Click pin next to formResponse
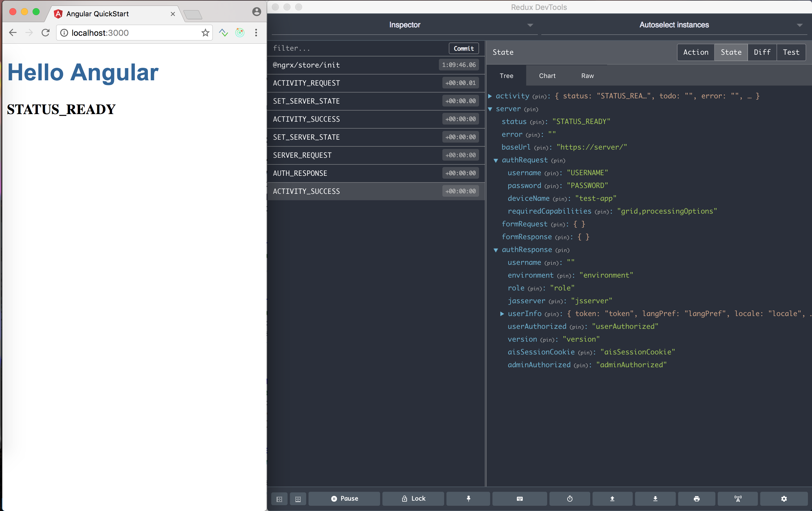The height and width of the screenshot is (511, 812). pos(563,237)
